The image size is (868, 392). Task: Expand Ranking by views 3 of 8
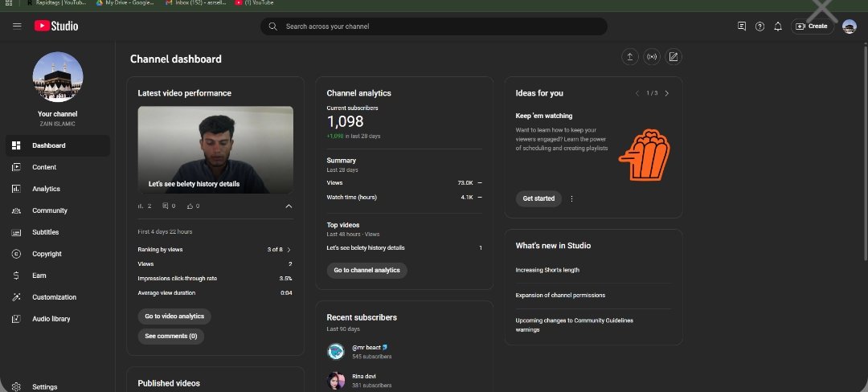(x=289, y=250)
